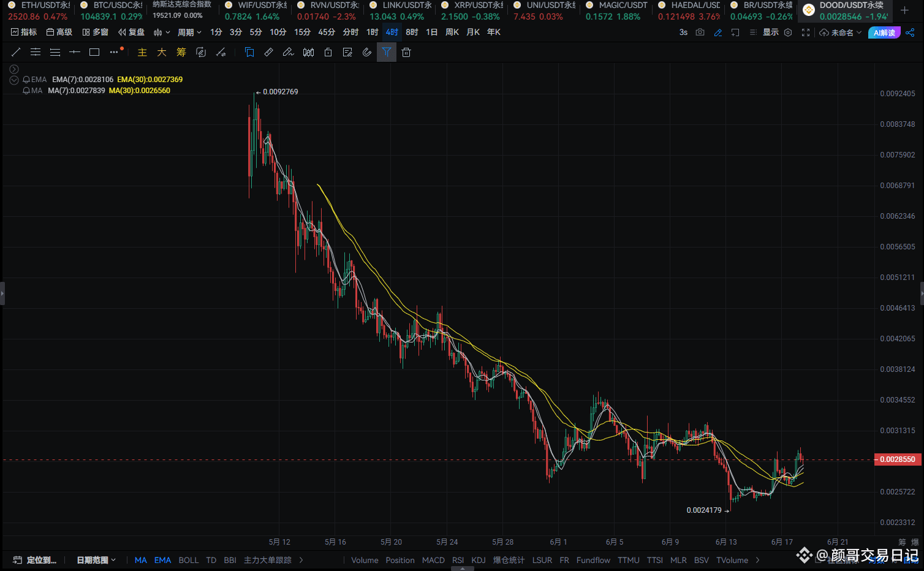This screenshot has height=571, width=924.
Task: Expand the indicator legend arrow icon
Action: (x=14, y=69)
